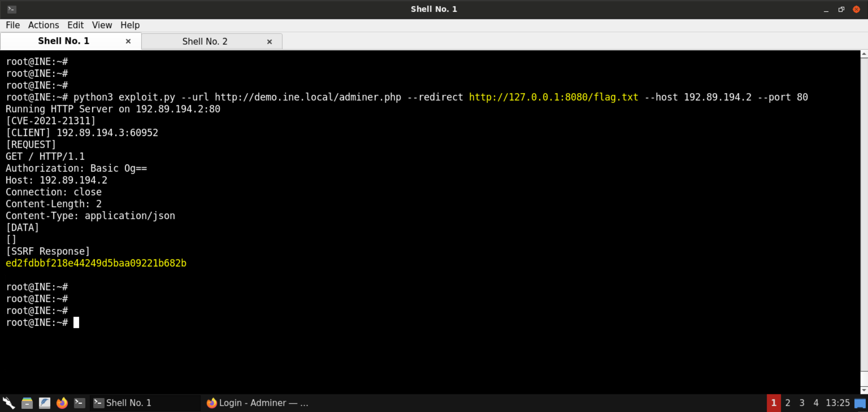The height and width of the screenshot is (412, 868).
Task: Open the File menu
Action: pyautogui.click(x=13, y=25)
